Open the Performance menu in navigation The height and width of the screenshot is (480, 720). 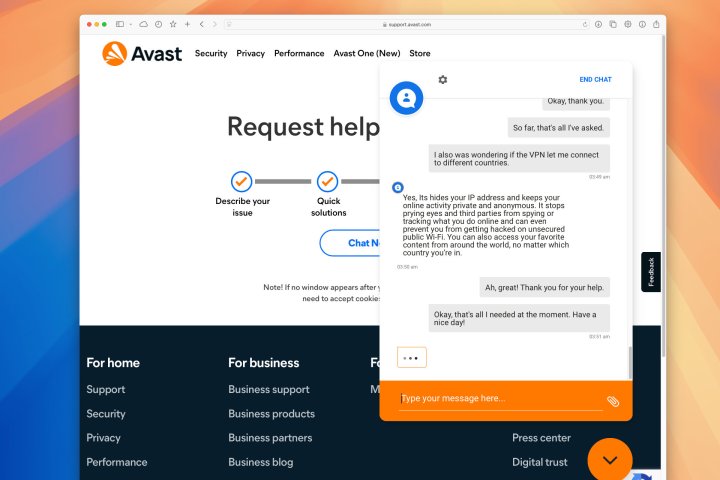(299, 53)
